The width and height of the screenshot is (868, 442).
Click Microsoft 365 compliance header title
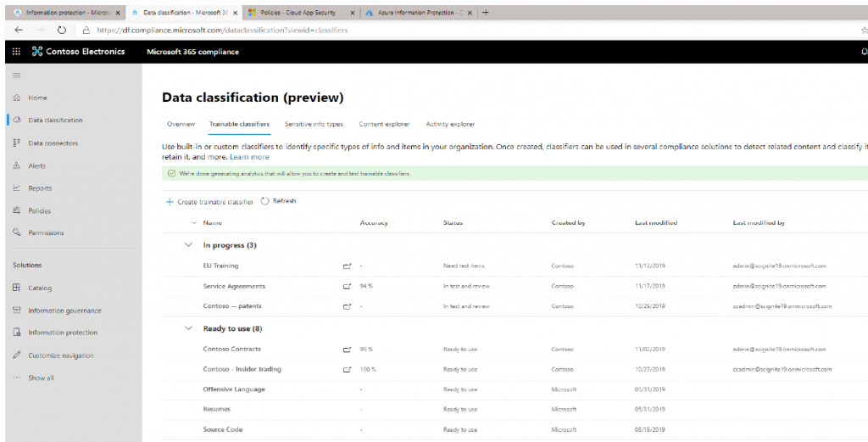click(192, 52)
